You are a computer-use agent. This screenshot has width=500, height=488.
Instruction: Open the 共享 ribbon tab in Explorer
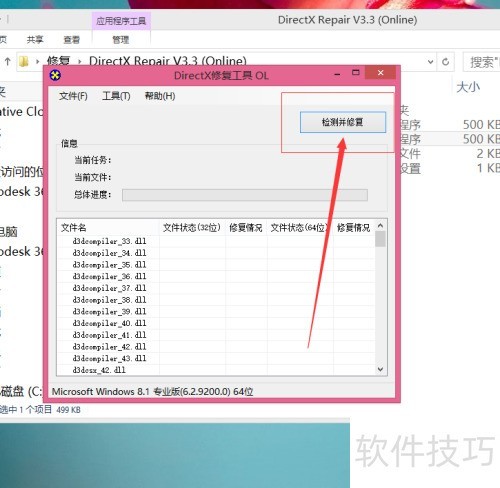(x=35, y=40)
